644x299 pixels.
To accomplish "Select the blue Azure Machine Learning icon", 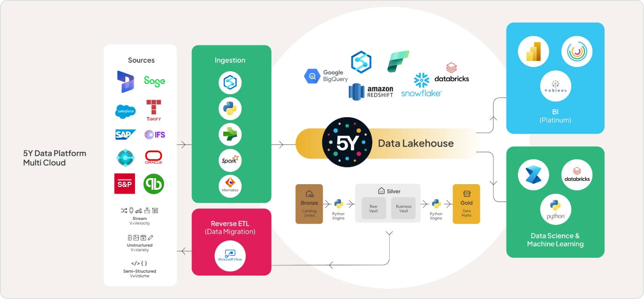I will [x=533, y=175].
